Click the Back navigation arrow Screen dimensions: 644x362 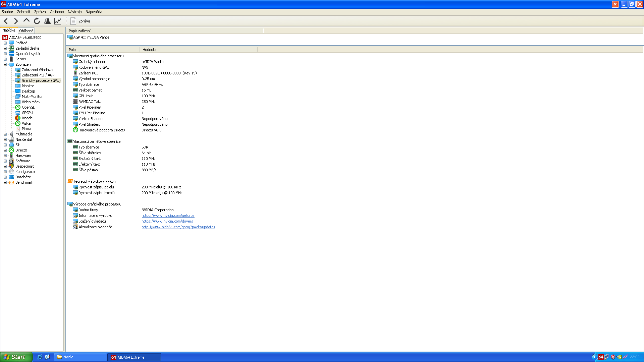tap(6, 21)
